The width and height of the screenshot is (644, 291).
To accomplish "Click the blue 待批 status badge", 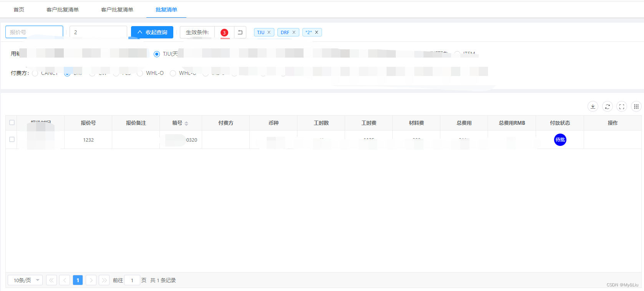I will click(560, 140).
